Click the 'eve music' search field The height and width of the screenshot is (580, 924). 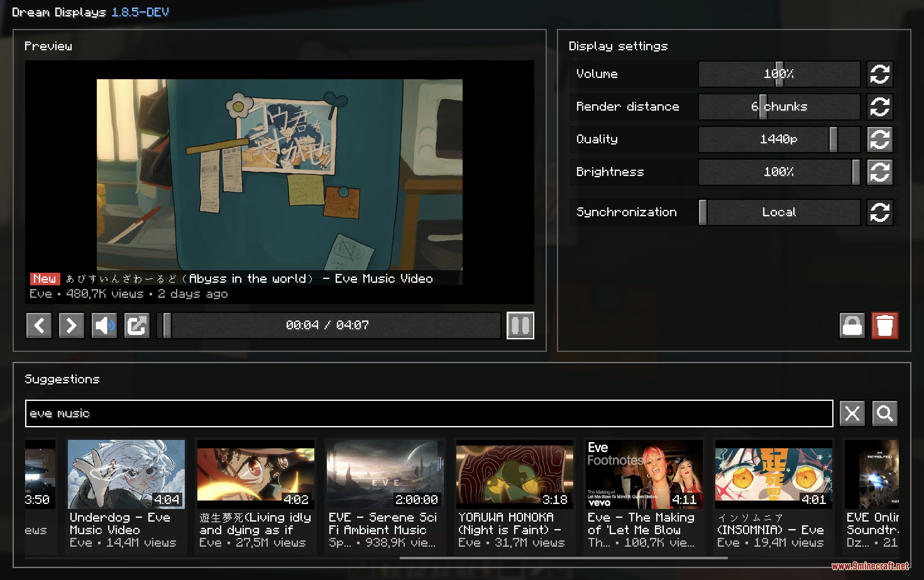429,413
